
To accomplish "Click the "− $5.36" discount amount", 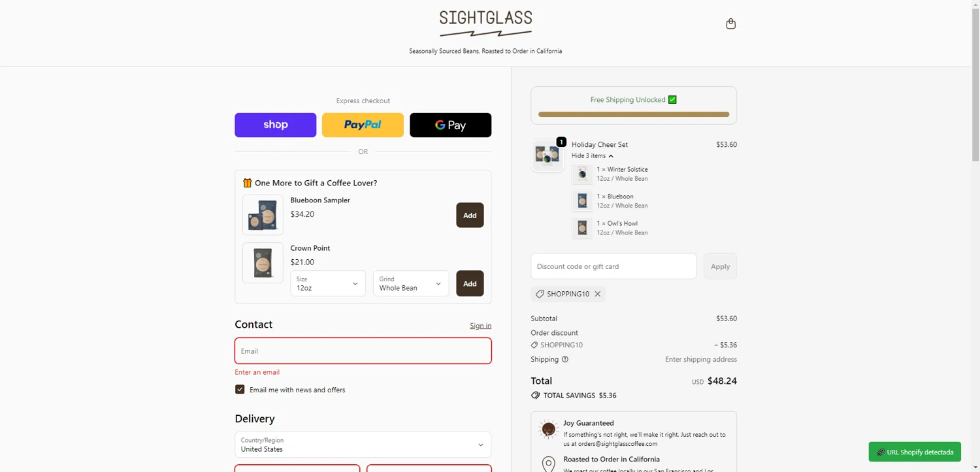I will [726, 345].
